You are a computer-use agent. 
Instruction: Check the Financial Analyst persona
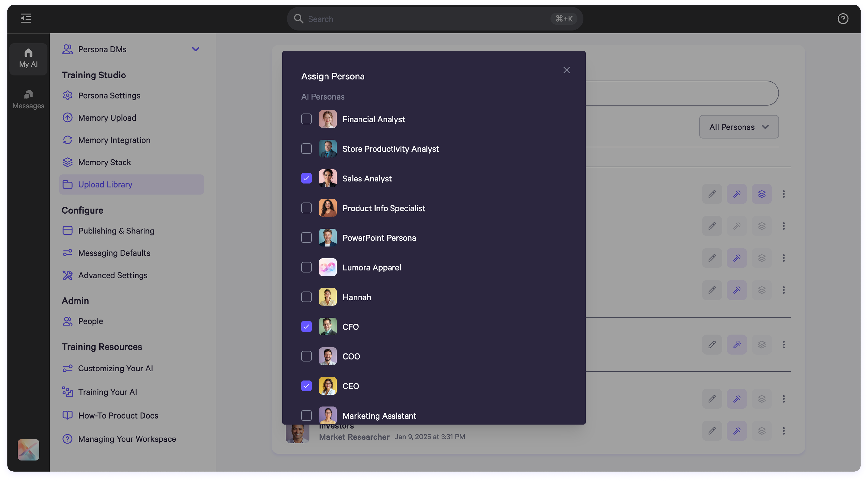(306, 119)
